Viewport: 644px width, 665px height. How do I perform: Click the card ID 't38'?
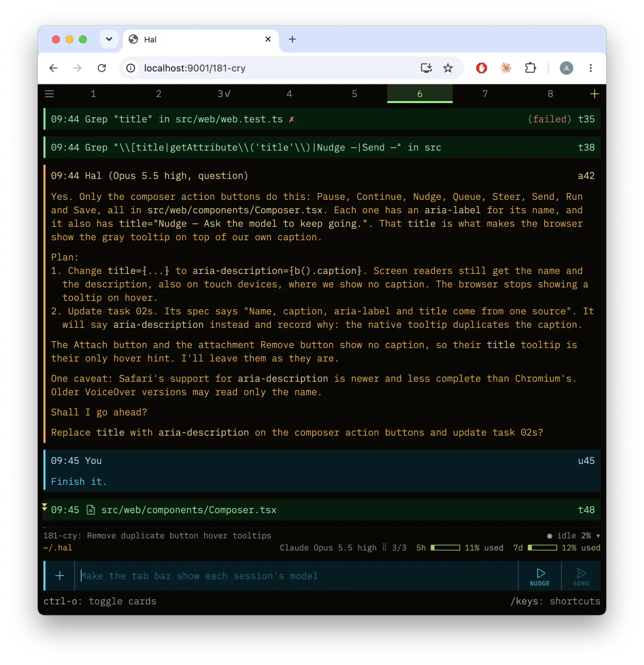[x=586, y=148]
